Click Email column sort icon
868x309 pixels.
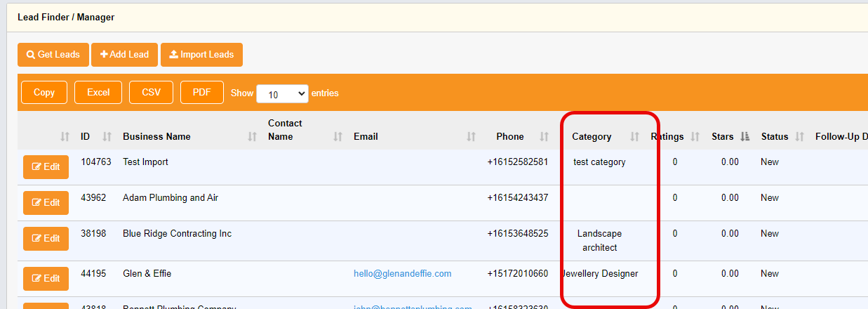click(x=472, y=137)
